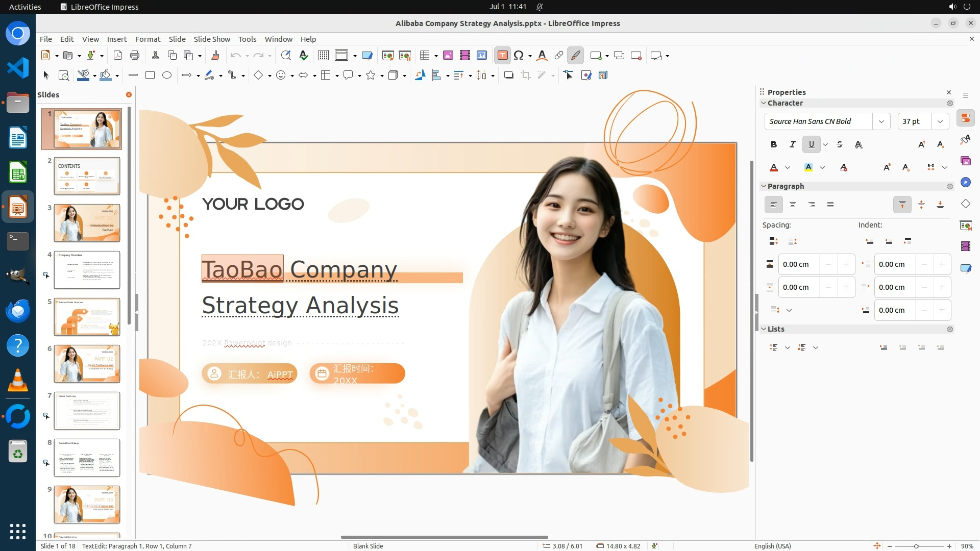This screenshot has width=980, height=551.
Task: Center align paragraph text
Action: click(793, 205)
